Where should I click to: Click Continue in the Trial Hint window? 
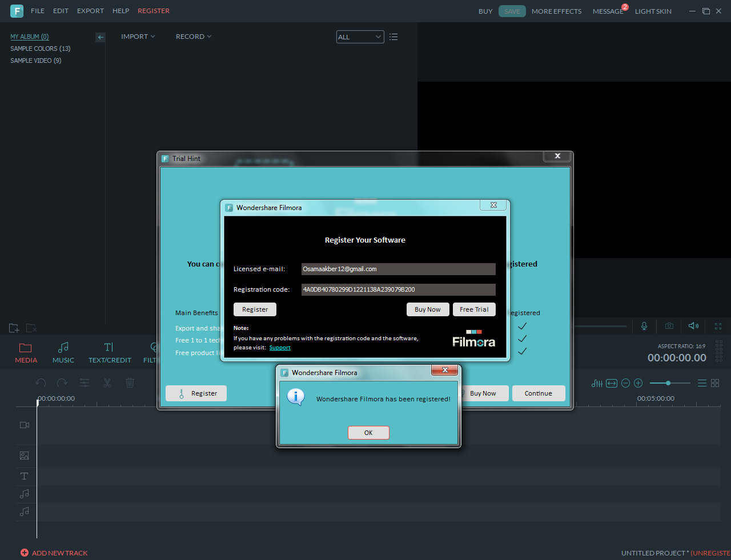[x=539, y=393]
